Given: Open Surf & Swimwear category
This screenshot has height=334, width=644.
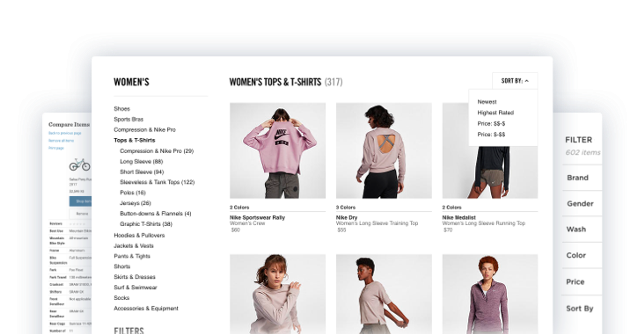Looking at the screenshot, I should coord(135,287).
